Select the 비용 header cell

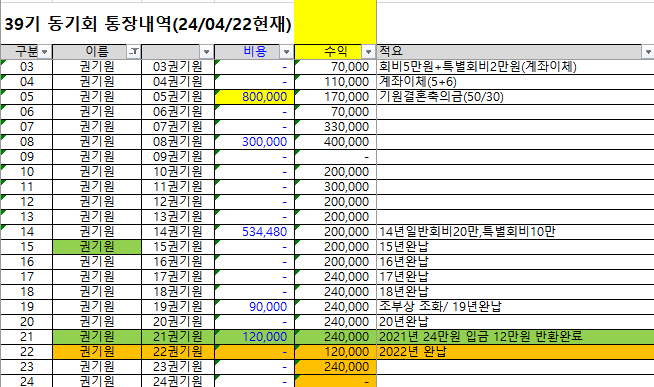click(x=254, y=52)
